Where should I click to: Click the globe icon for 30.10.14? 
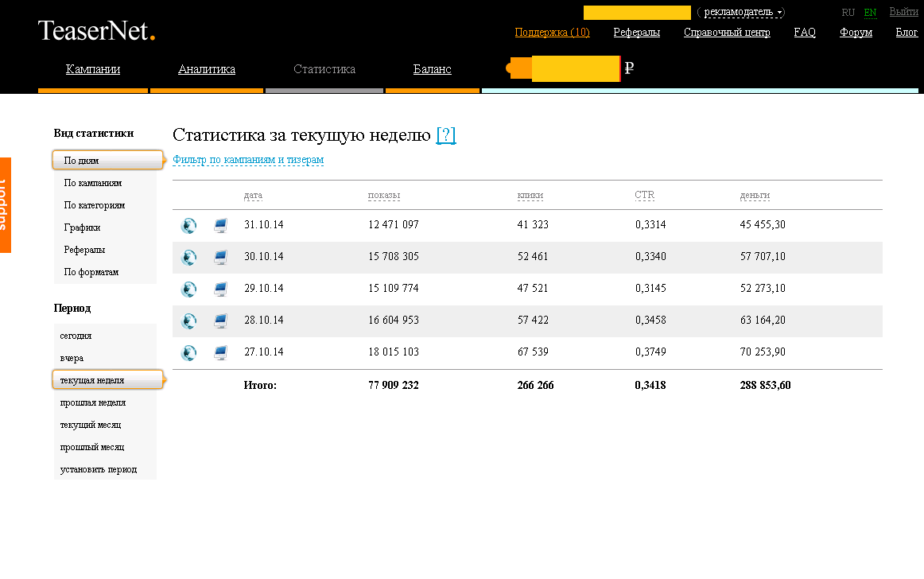(x=188, y=258)
